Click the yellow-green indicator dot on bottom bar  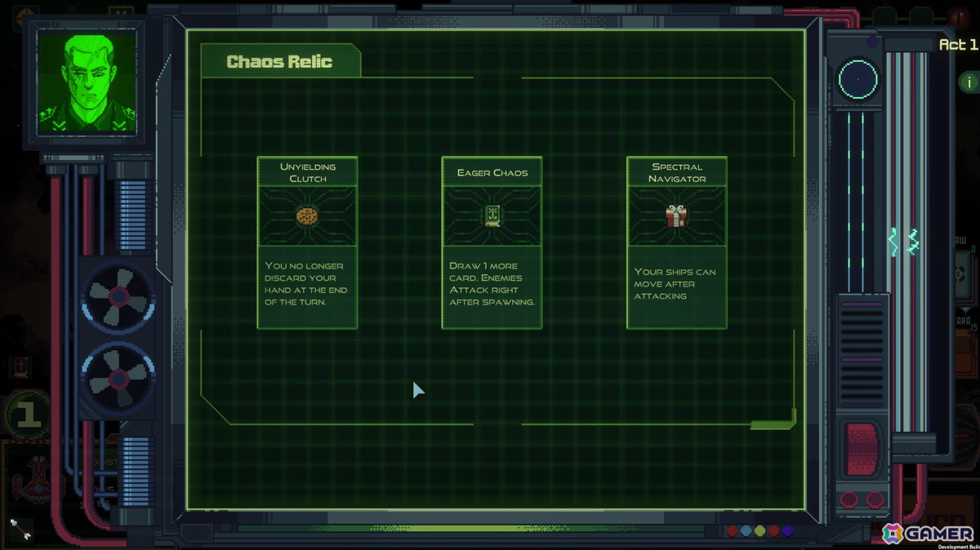click(759, 531)
